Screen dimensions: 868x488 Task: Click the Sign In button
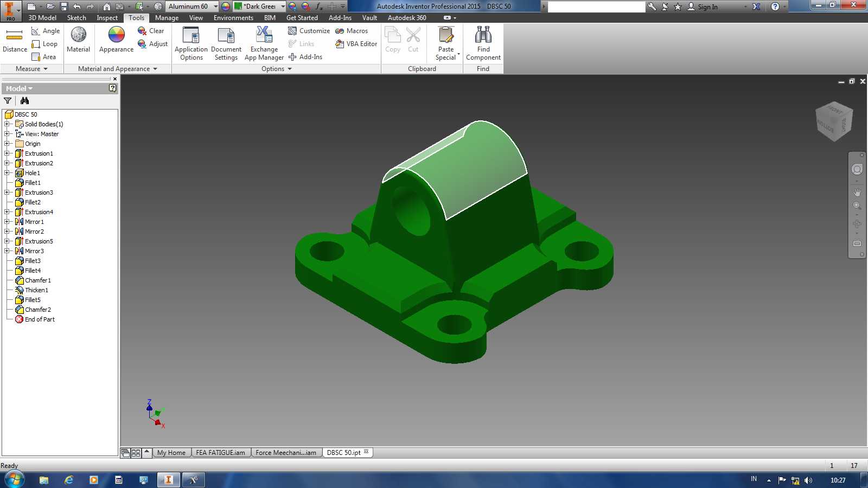pos(703,7)
